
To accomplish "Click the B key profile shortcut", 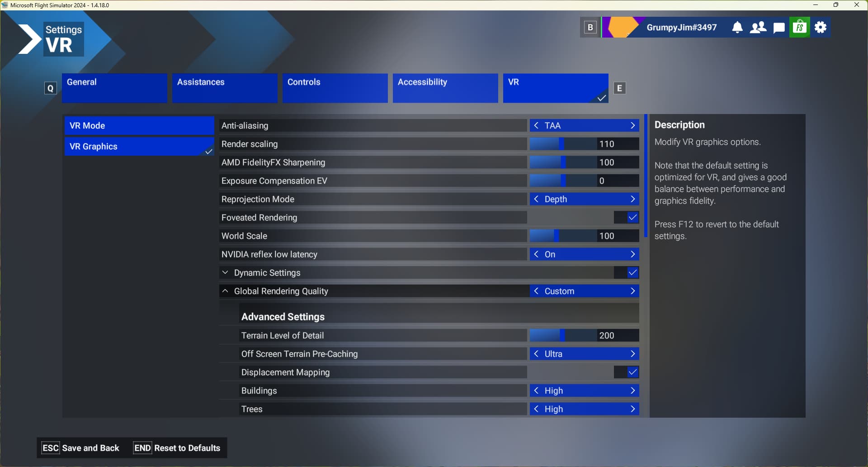I will point(590,28).
